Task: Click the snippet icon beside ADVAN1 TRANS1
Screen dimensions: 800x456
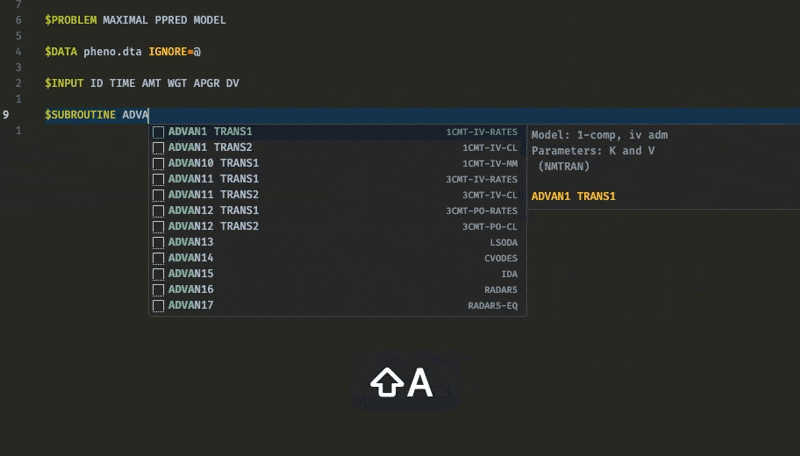Action: point(158,132)
